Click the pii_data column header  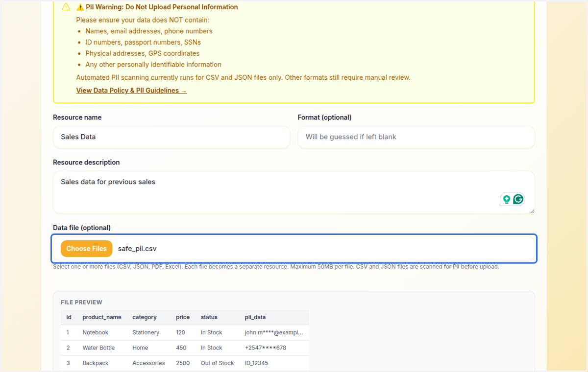255,317
